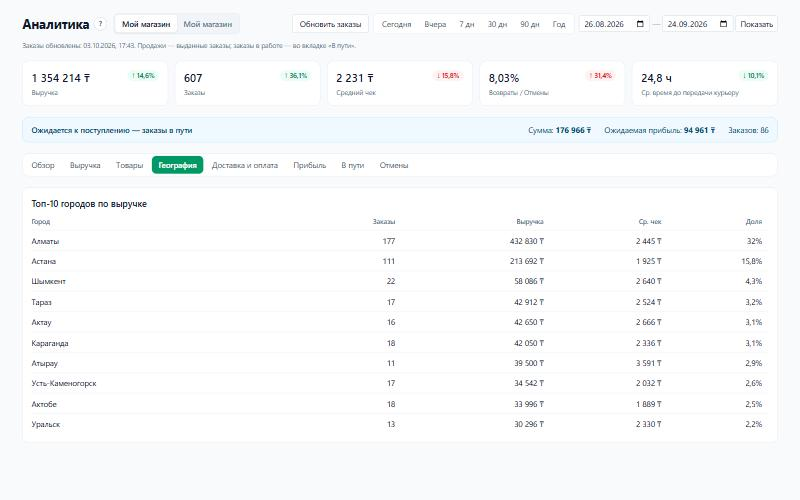Select the highlighted first Мой магазин store toggle
The height and width of the screenshot is (500, 800).
pos(146,24)
